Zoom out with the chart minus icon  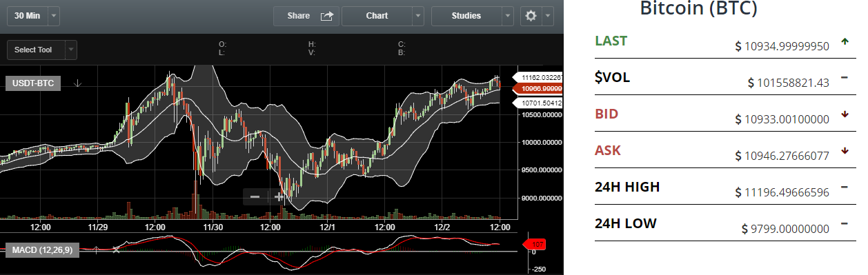tap(255, 197)
